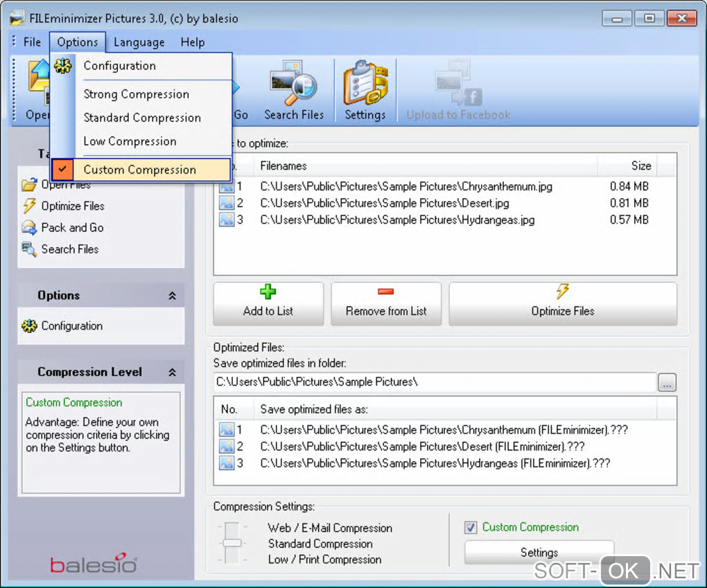Click the 0.57 MB size value
This screenshot has height=588, width=707.
[x=629, y=220]
